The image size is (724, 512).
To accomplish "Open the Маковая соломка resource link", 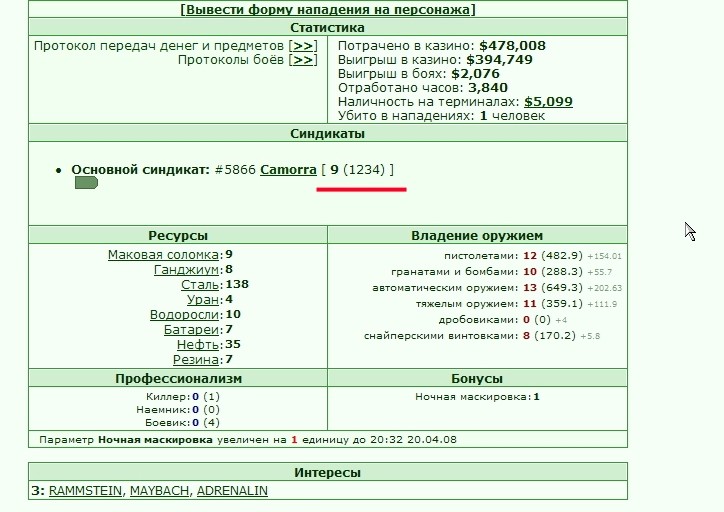I will coord(163,254).
